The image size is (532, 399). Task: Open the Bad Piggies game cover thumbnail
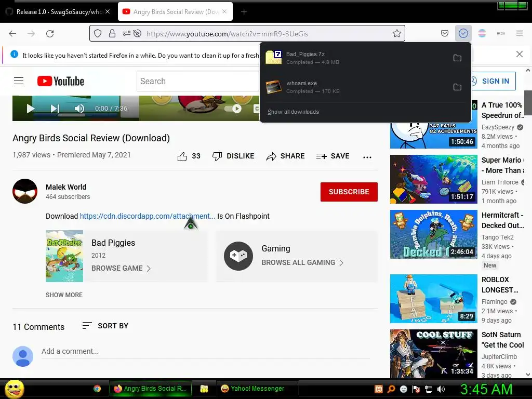[64, 256]
